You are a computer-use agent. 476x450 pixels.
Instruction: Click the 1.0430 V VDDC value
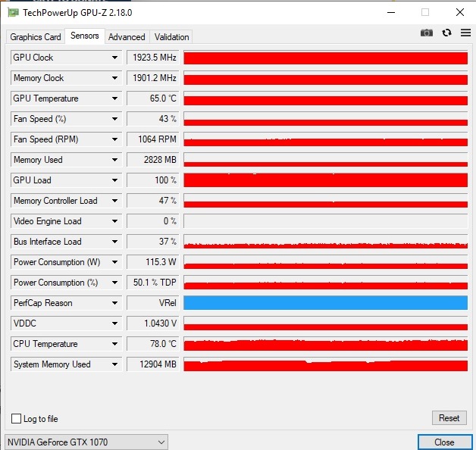[x=152, y=323]
